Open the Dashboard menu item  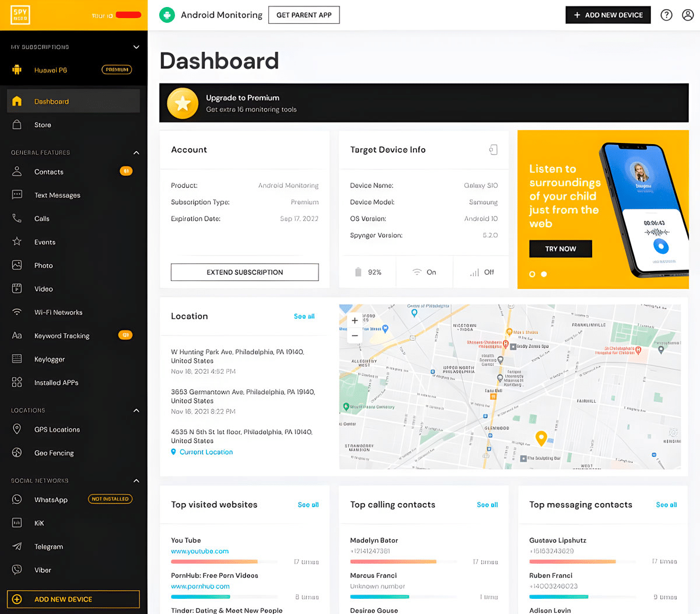(73, 101)
